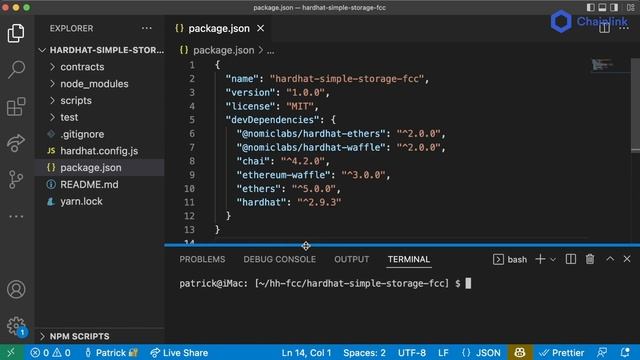The width and height of the screenshot is (640, 360).
Task: Open notifications bell icon
Action: tap(625, 353)
